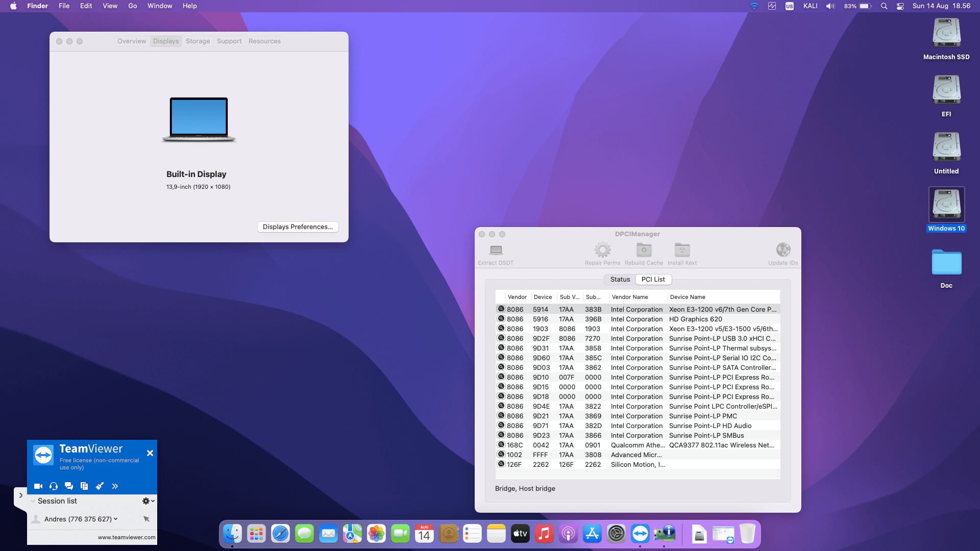Image resolution: width=980 pixels, height=551 pixels.
Task: Collapse the Session list section
Action: point(33,501)
